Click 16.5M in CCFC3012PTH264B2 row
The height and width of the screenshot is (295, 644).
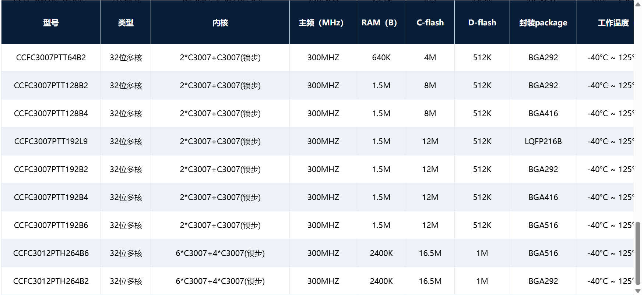coord(430,281)
